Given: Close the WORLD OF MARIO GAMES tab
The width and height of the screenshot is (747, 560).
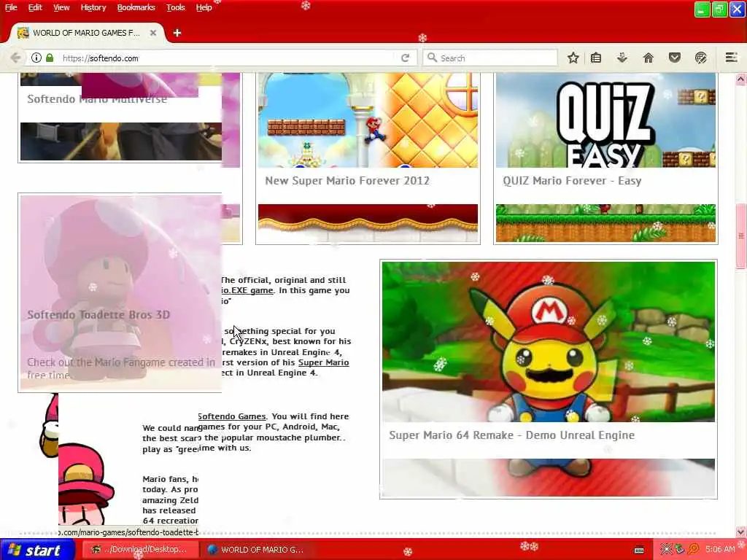Looking at the screenshot, I should [153, 33].
